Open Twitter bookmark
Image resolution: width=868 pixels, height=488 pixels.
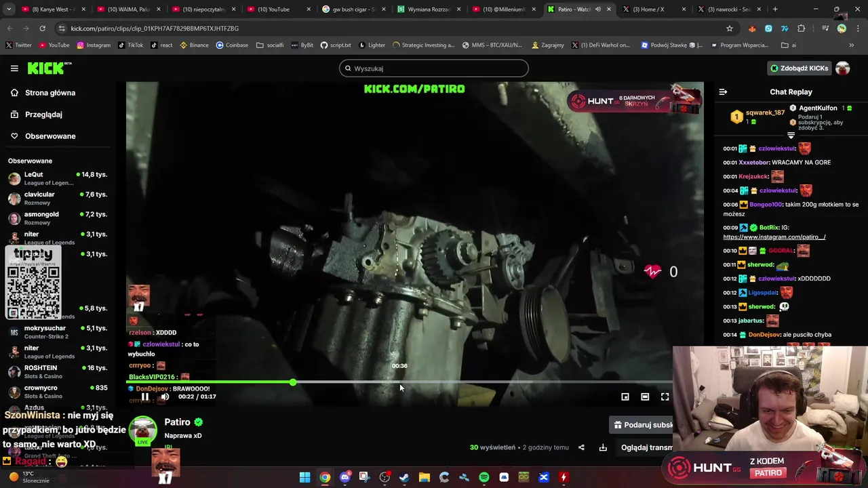[x=18, y=45]
